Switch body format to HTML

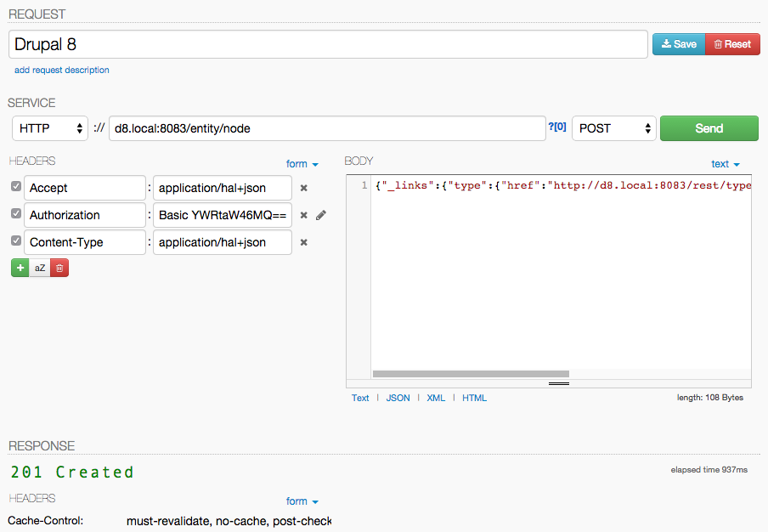click(x=475, y=398)
